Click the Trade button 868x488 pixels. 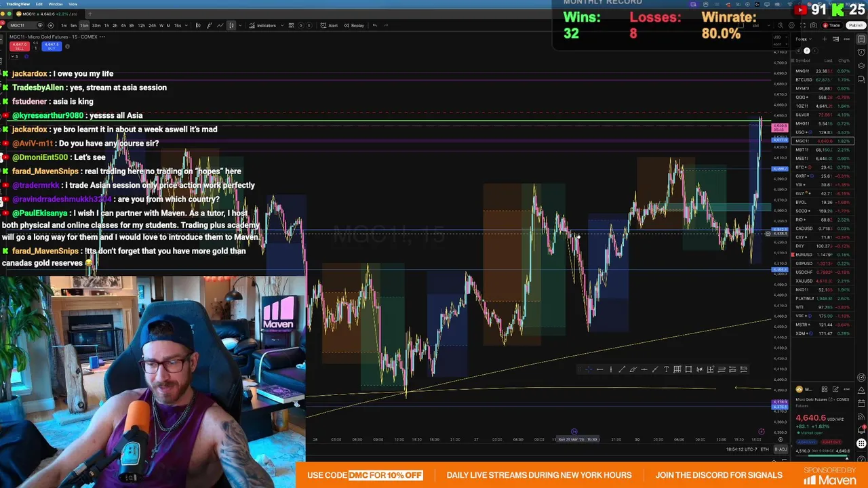point(832,25)
